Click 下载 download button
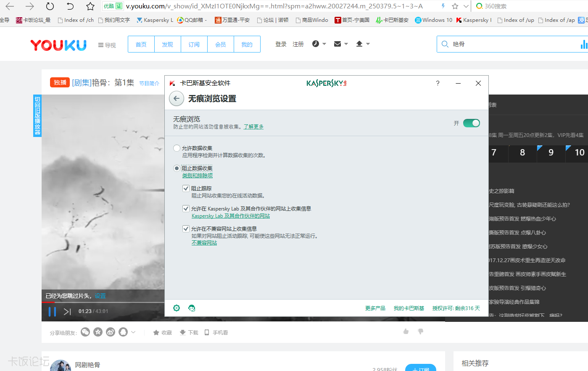The height and width of the screenshot is (371, 588). point(189,332)
